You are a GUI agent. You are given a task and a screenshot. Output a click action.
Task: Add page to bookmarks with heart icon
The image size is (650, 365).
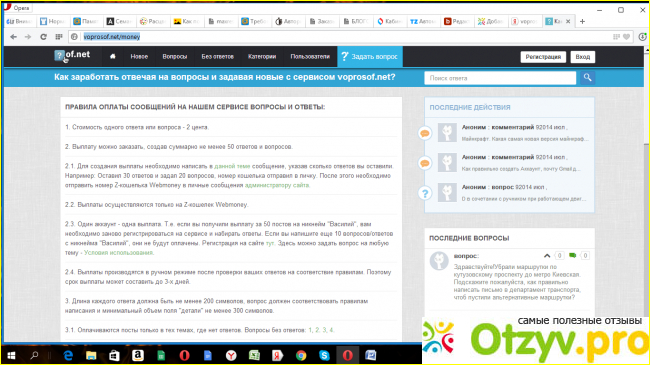(x=626, y=37)
